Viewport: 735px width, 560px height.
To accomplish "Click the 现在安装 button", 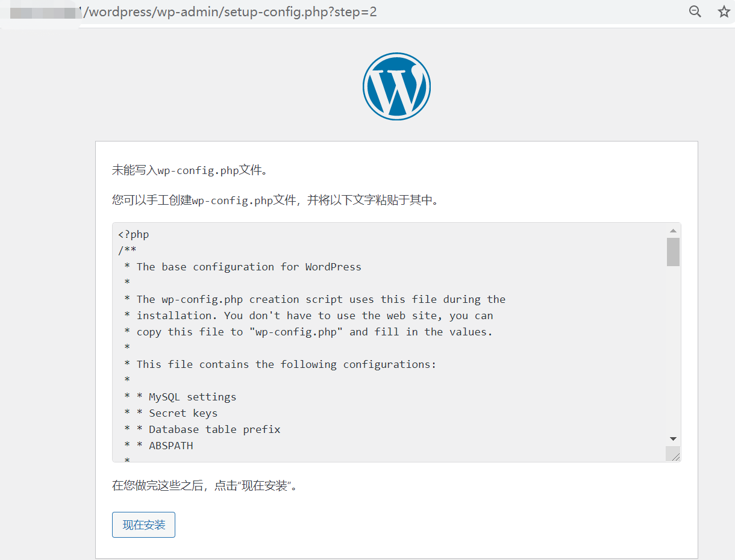I will coord(143,525).
